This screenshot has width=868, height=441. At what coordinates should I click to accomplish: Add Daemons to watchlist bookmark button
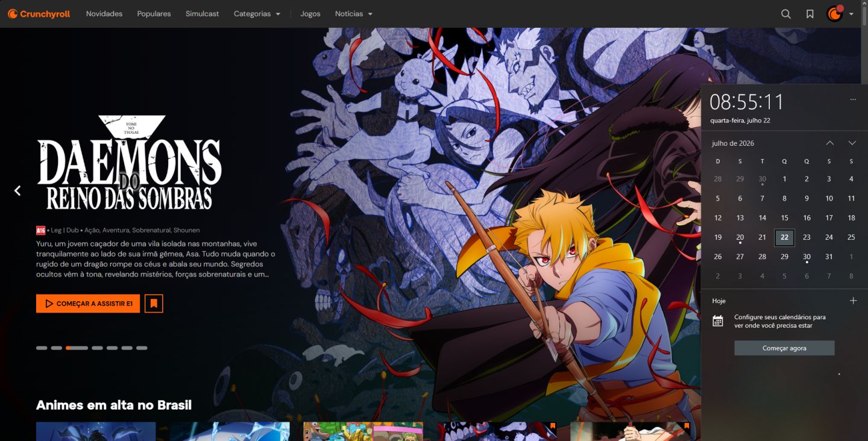pyautogui.click(x=154, y=304)
